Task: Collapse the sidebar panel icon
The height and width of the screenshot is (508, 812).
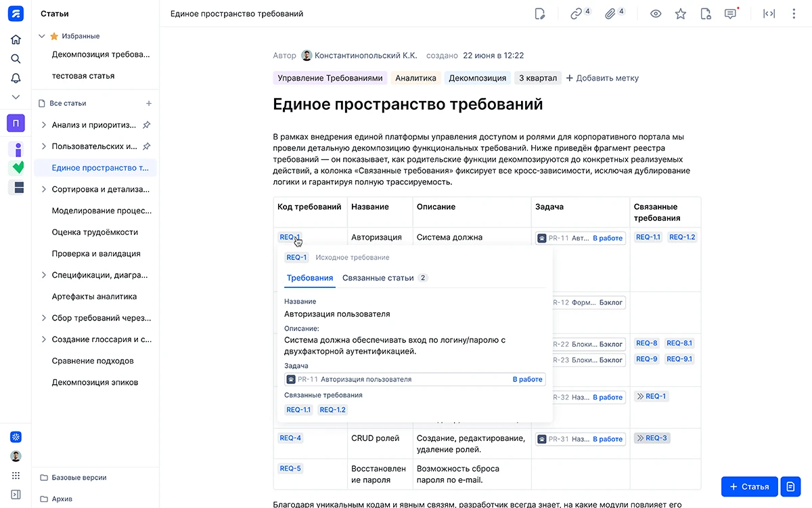Action: point(16,495)
